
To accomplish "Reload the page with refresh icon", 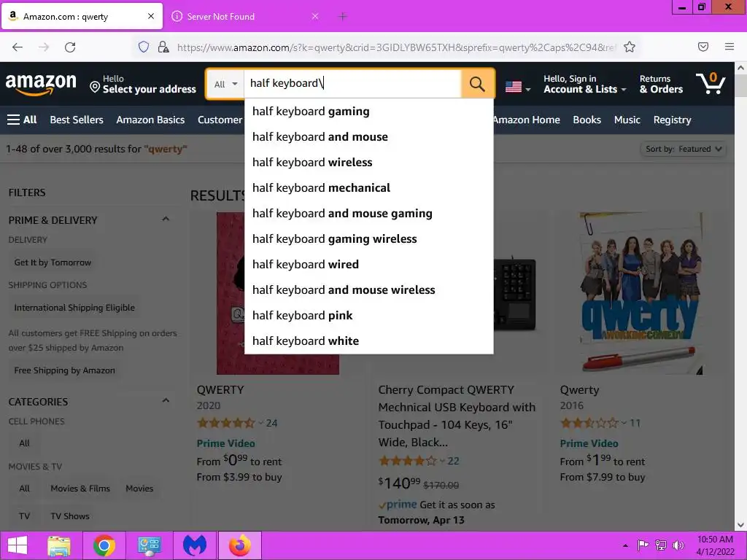I will click(x=70, y=47).
